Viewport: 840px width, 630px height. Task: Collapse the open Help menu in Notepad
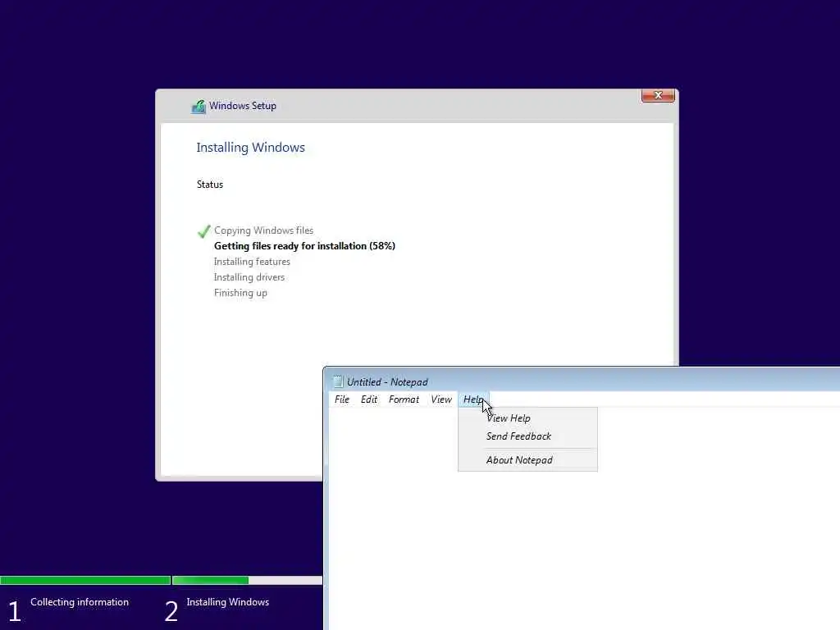473,399
